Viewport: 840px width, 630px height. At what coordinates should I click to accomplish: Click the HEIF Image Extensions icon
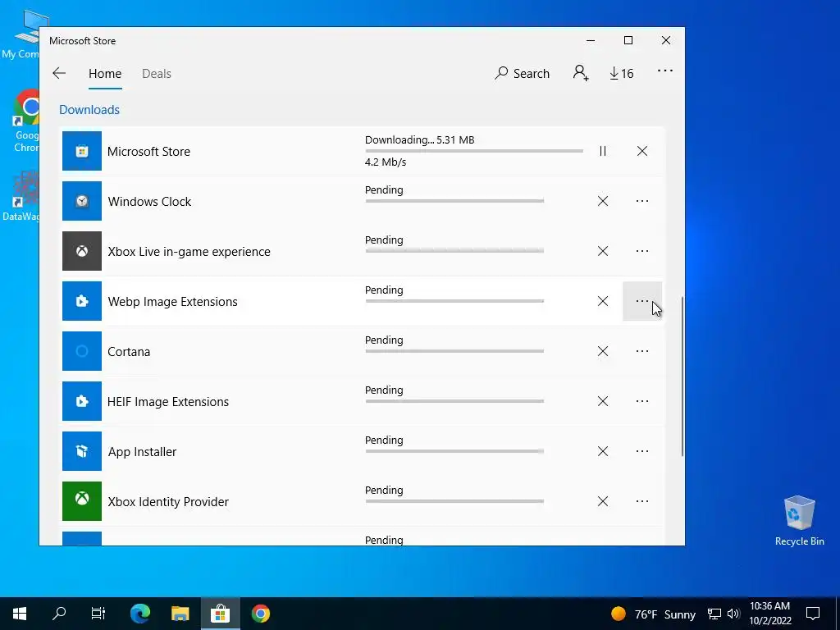click(82, 401)
